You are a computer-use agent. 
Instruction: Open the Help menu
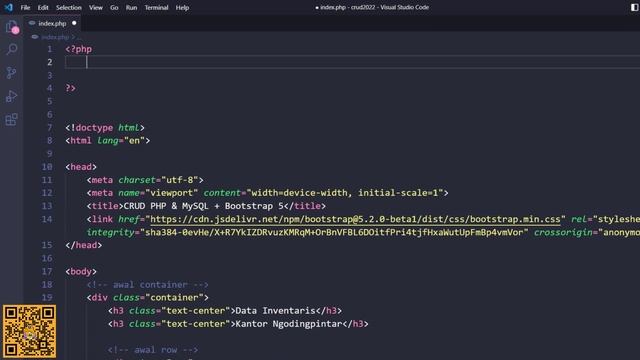(182, 7)
